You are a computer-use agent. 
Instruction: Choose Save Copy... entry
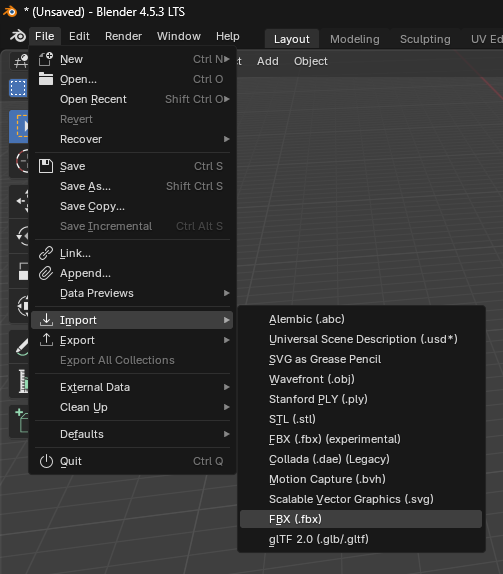tap(132, 206)
